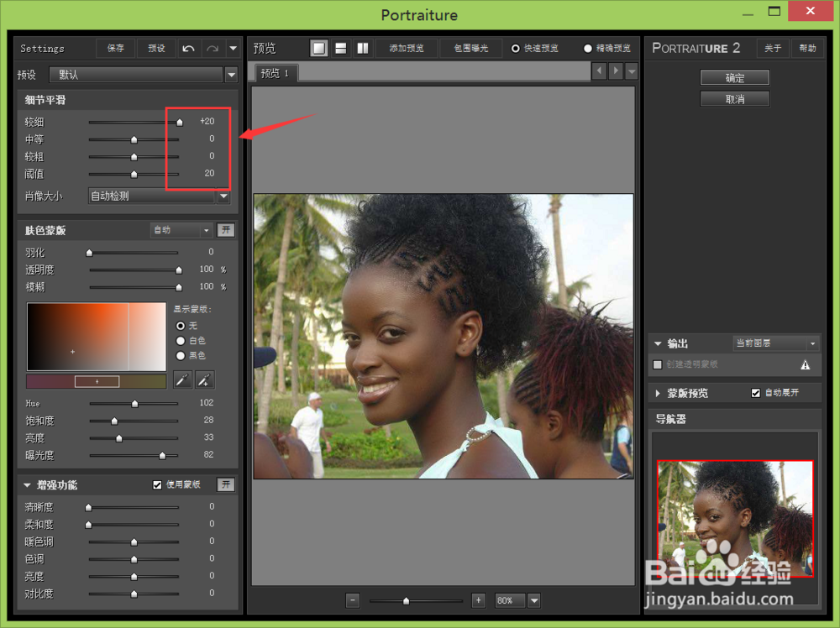Select single-pane preview layout icon
840x628 pixels.
pos(318,48)
